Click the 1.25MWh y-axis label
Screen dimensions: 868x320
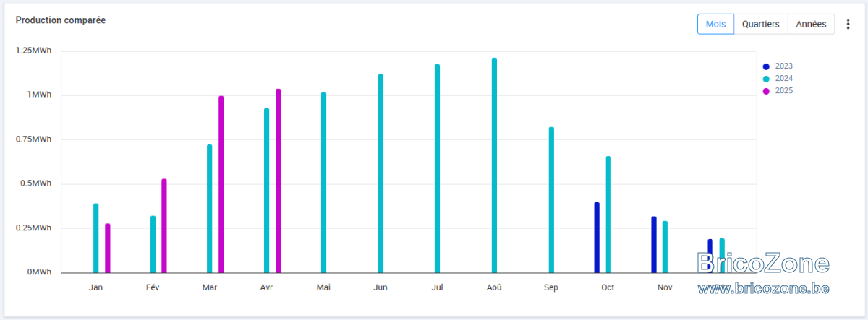point(33,51)
